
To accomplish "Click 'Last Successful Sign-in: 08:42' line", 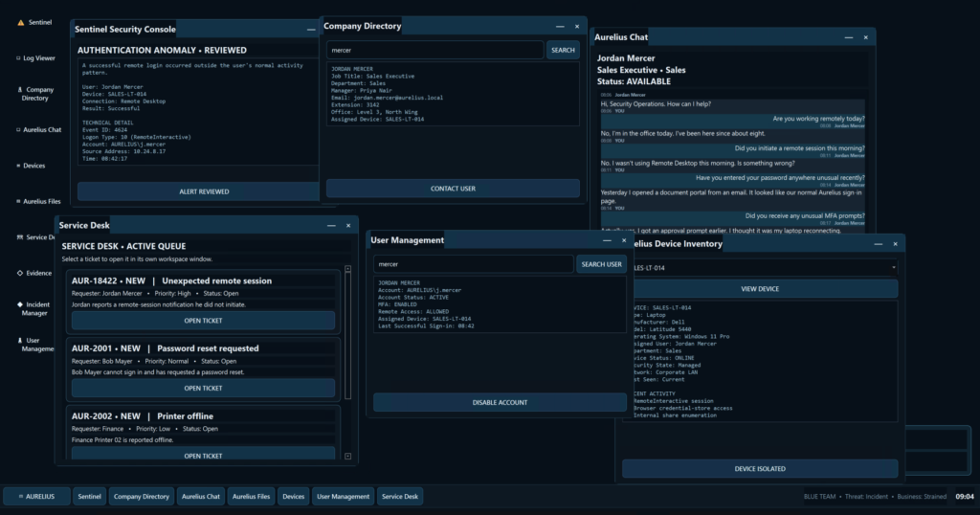I will click(x=426, y=325).
